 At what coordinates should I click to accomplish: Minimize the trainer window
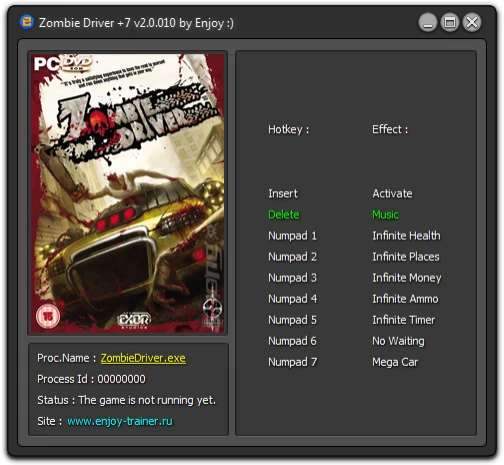tap(428, 23)
